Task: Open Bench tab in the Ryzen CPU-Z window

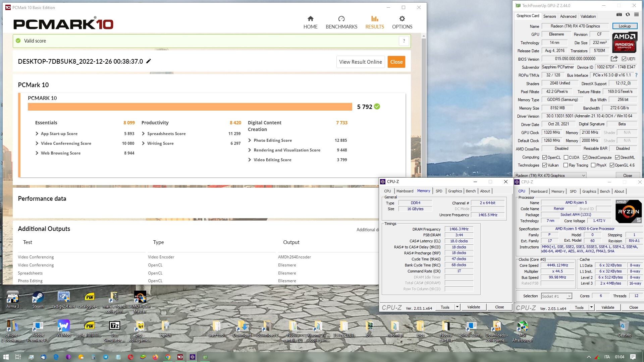Action: click(x=605, y=191)
